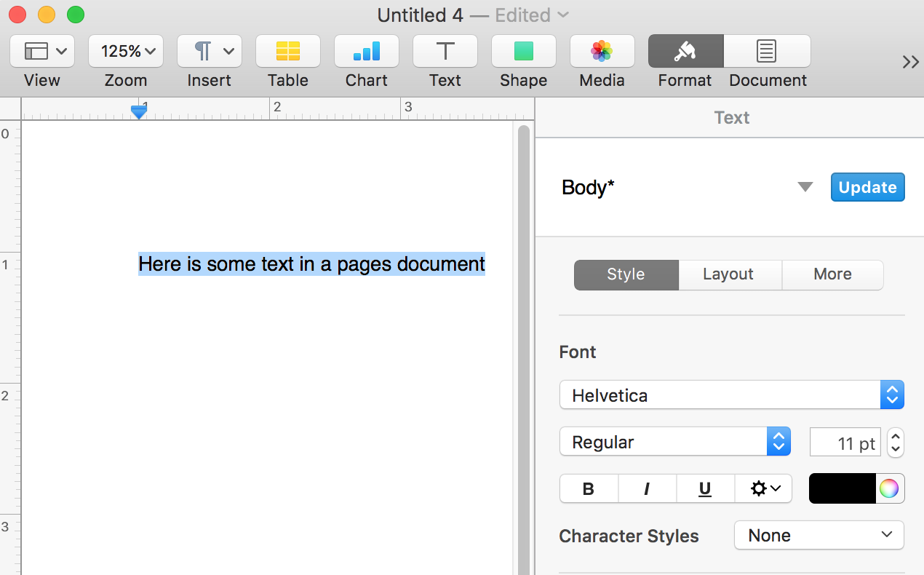The width and height of the screenshot is (924, 575).
Task: Insert a table with the Table button
Action: (288, 51)
